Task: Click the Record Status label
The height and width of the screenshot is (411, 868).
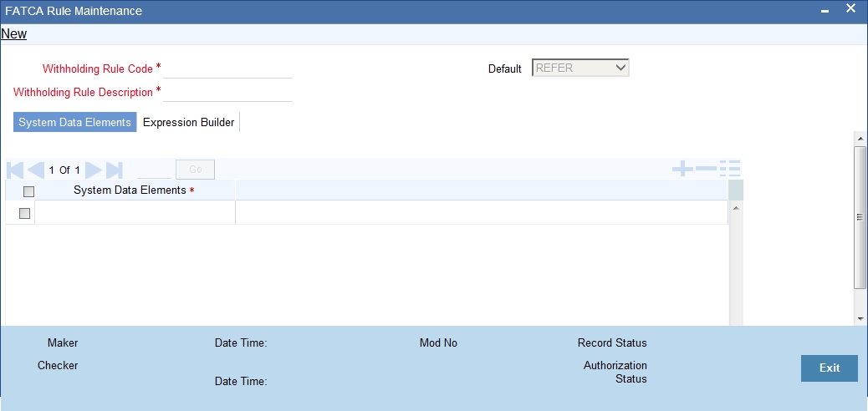Action: [x=612, y=343]
